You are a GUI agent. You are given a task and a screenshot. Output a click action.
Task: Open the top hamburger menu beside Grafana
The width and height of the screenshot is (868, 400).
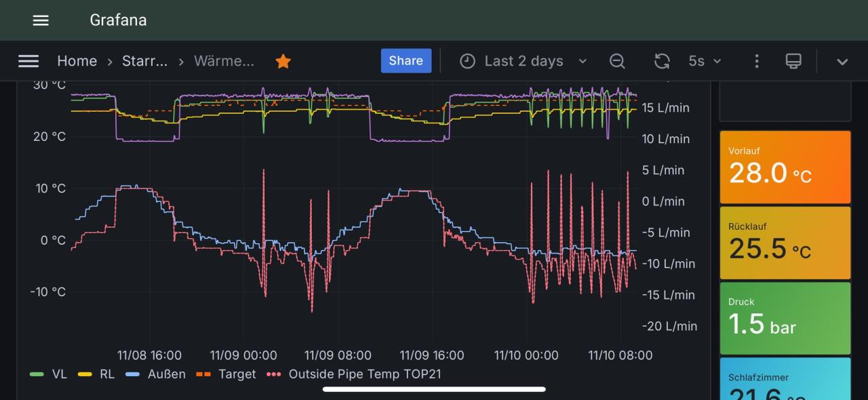pos(41,20)
